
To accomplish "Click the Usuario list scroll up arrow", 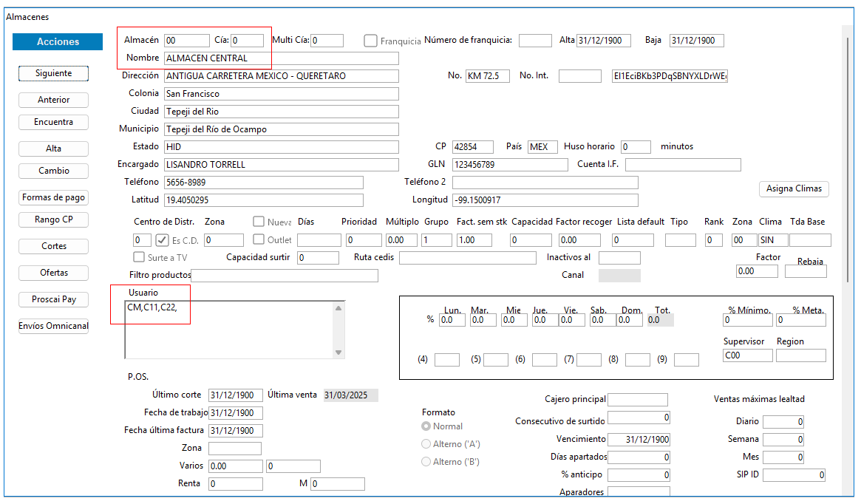I will pos(338,309).
